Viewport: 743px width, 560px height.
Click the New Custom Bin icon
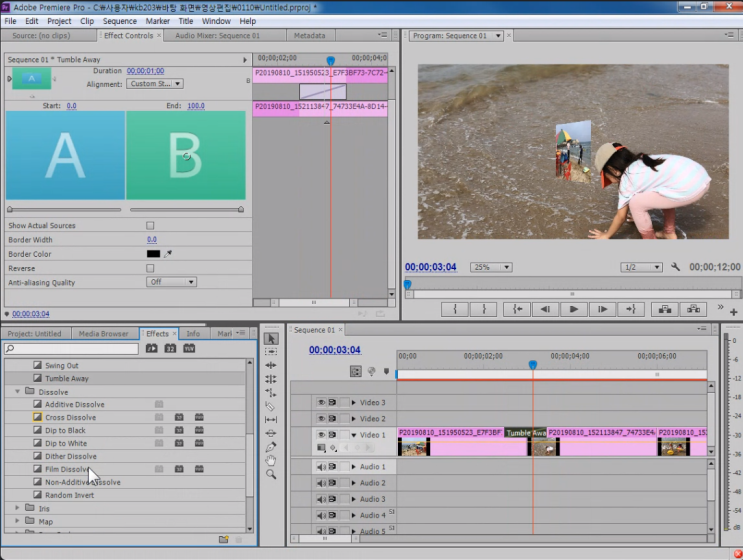(x=224, y=540)
